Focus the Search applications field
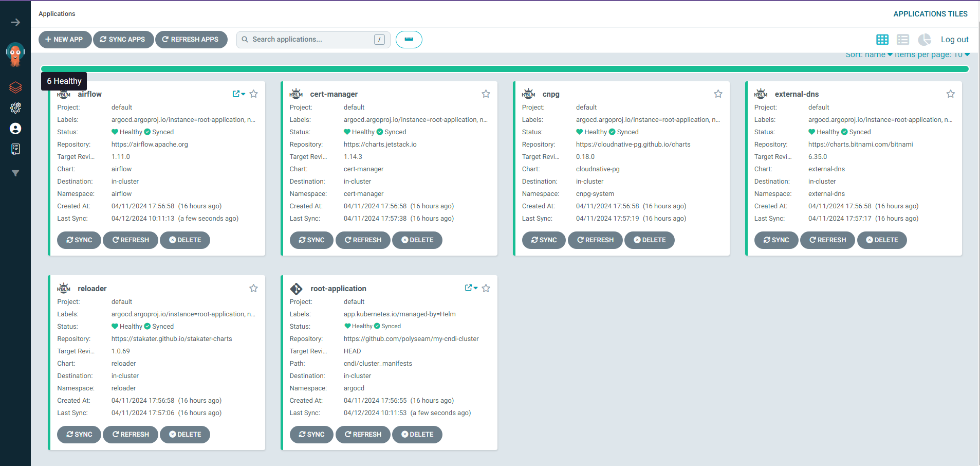The width and height of the screenshot is (980, 466). point(313,40)
